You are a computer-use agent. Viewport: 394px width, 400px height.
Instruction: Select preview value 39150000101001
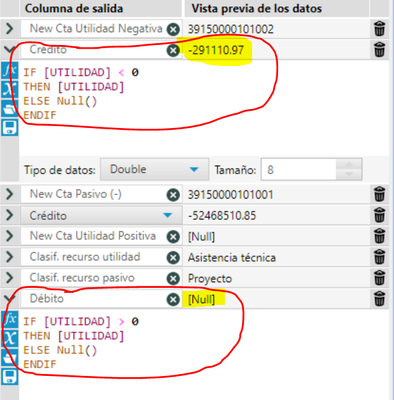pyautogui.click(x=231, y=195)
